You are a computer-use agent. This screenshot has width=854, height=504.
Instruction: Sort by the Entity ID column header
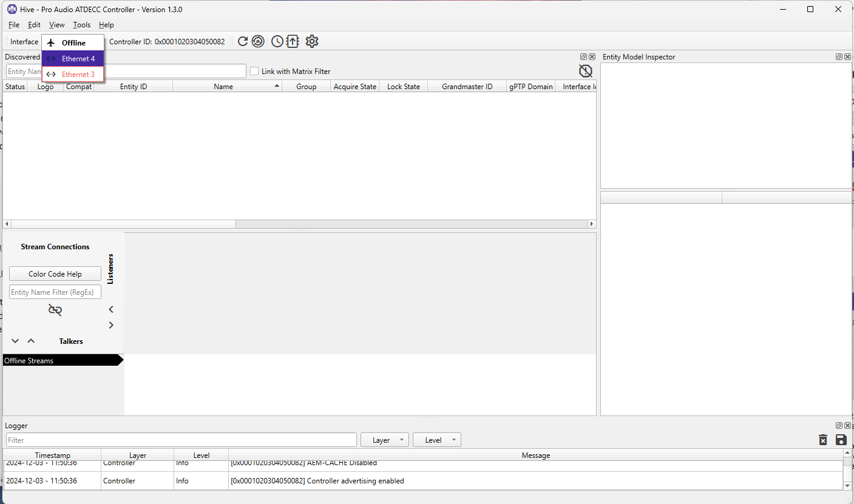[134, 87]
